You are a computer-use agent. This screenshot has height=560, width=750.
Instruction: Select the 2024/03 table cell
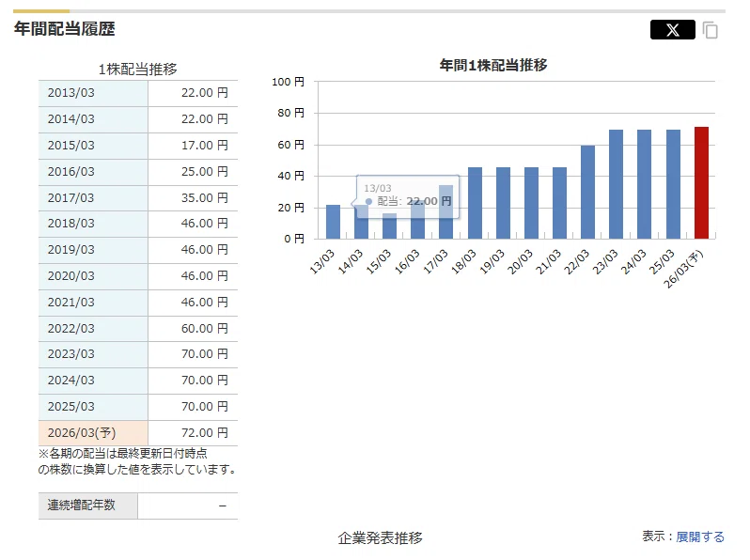coord(93,381)
